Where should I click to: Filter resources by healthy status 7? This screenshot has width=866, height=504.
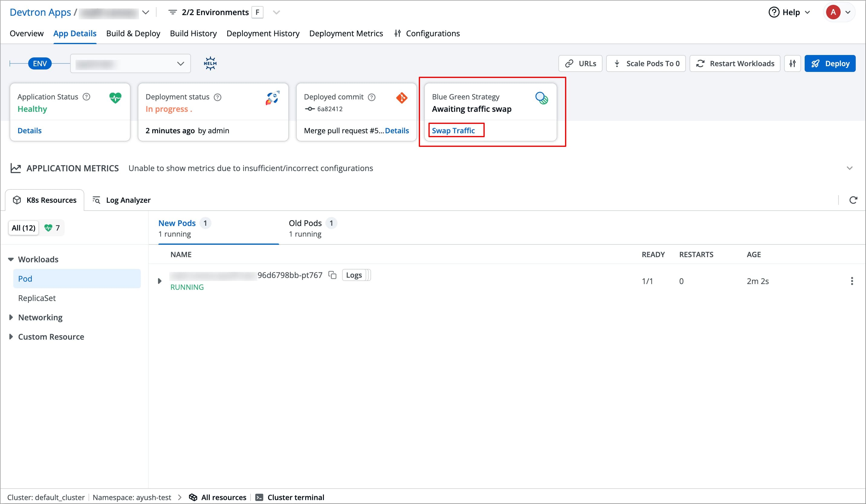click(x=52, y=228)
